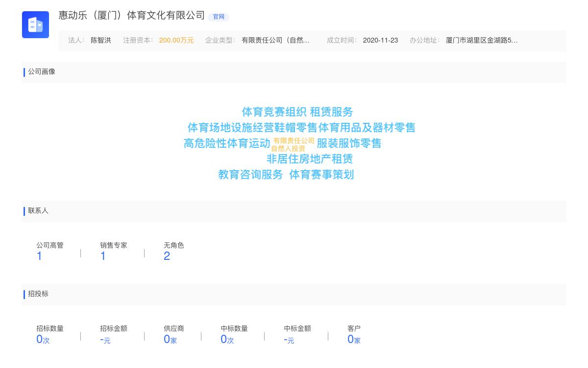Select the 体育竞赛组织 tag in word cloud
The image size is (588, 368).
273,112
